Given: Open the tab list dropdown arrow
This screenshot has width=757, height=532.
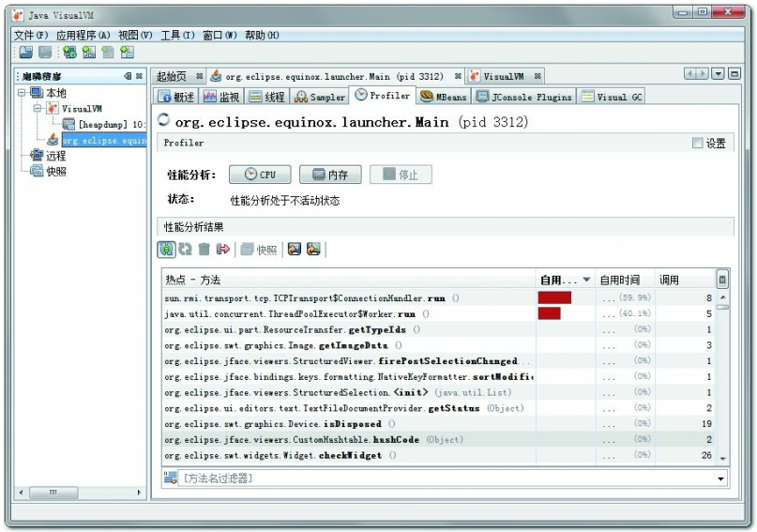Looking at the screenshot, I should (x=719, y=74).
